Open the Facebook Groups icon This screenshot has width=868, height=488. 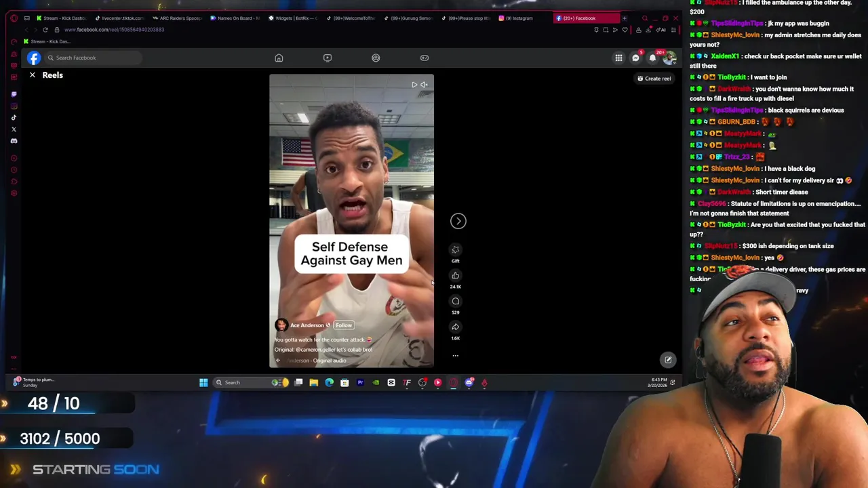click(x=376, y=58)
